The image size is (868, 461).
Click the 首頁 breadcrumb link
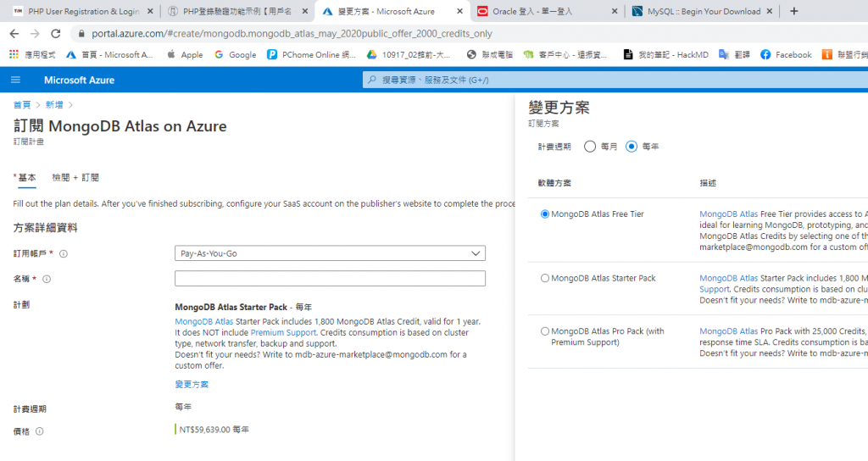click(x=22, y=105)
